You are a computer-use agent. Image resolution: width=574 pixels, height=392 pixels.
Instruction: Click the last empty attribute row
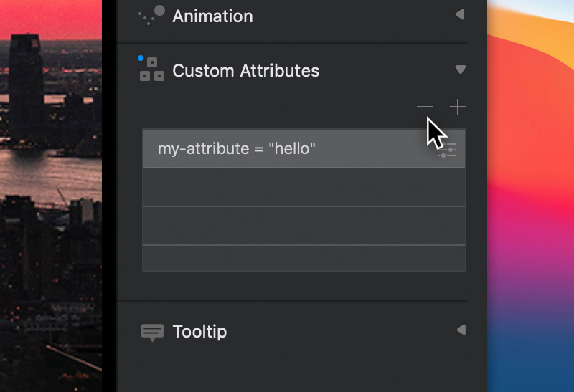[x=304, y=258]
